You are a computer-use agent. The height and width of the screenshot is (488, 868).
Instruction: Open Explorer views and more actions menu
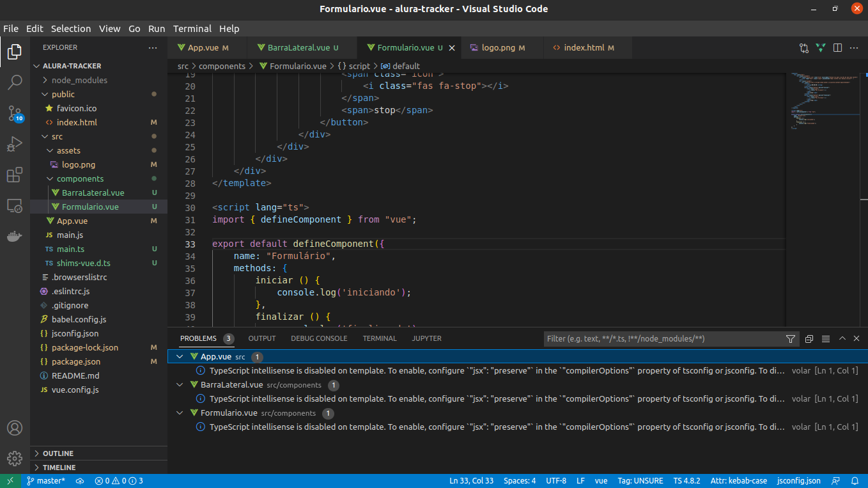click(x=152, y=48)
